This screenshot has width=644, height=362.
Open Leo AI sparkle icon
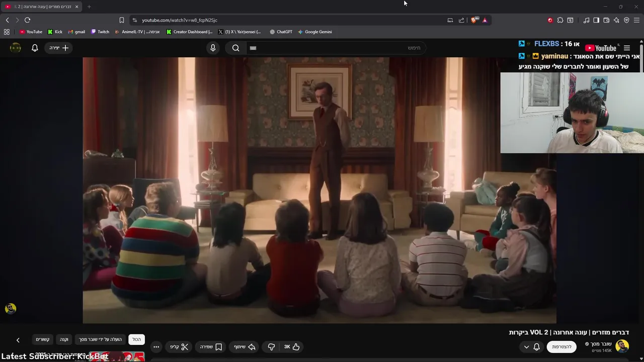(616, 20)
